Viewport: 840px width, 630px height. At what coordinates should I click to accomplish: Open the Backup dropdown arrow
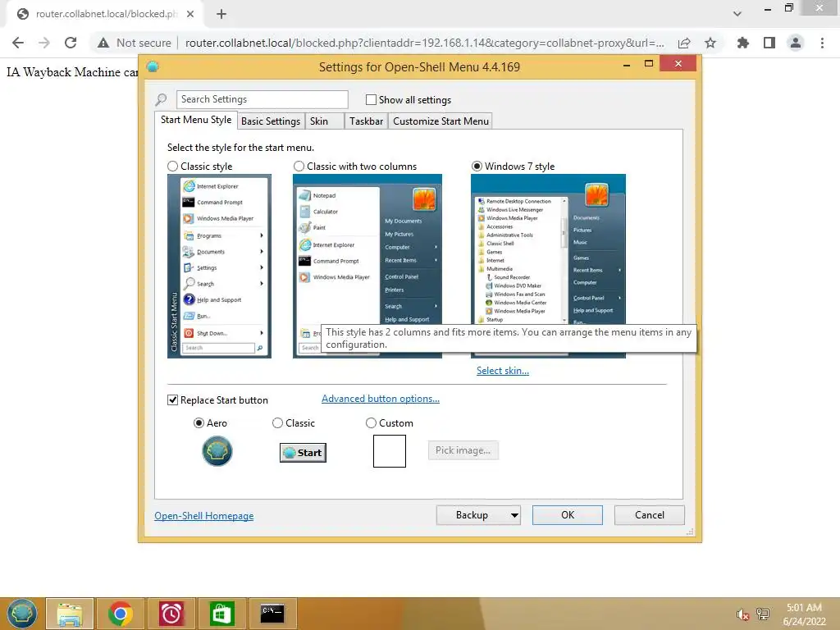[x=514, y=515]
